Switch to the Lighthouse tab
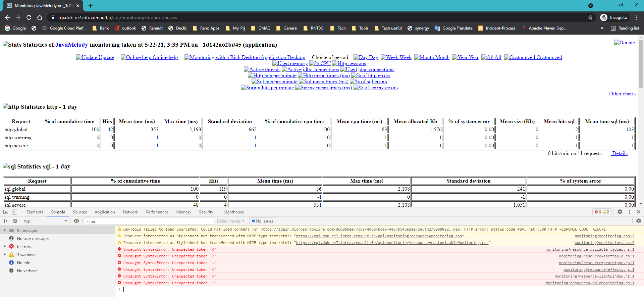This screenshot has width=644, height=297. pos(234,212)
